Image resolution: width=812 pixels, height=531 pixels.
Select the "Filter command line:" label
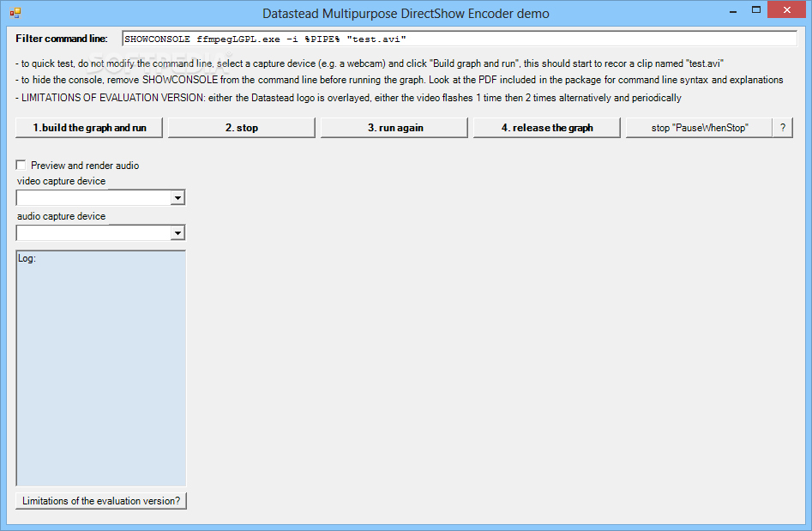[x=62, y=39]
